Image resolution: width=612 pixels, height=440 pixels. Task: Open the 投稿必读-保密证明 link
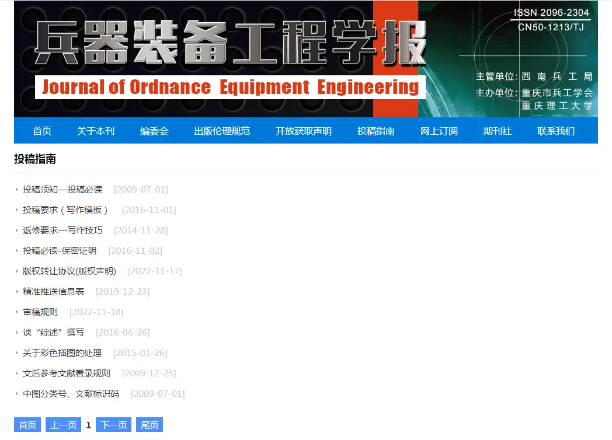coord(59,251)
